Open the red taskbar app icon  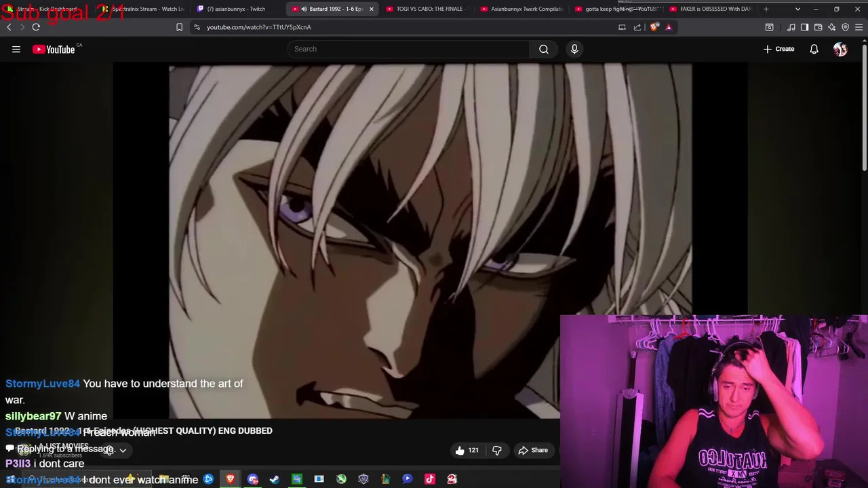tap(452, 479)
